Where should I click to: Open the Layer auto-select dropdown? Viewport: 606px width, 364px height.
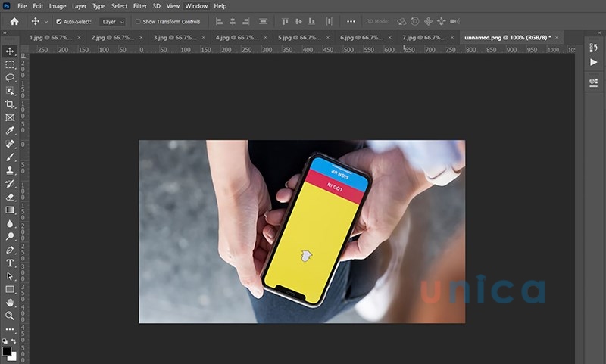[113, 22]
